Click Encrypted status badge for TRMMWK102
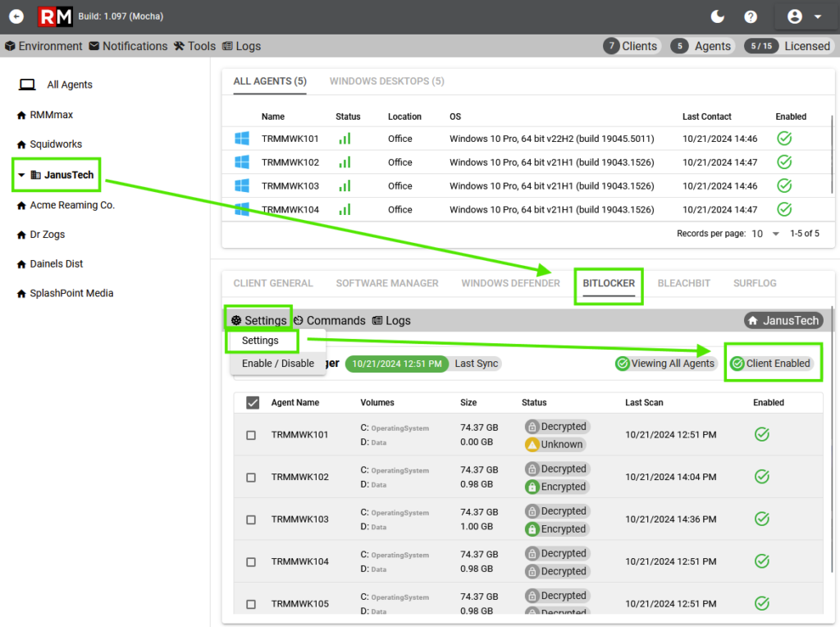This screenshot has width=840, height=627. coord(556,487)
